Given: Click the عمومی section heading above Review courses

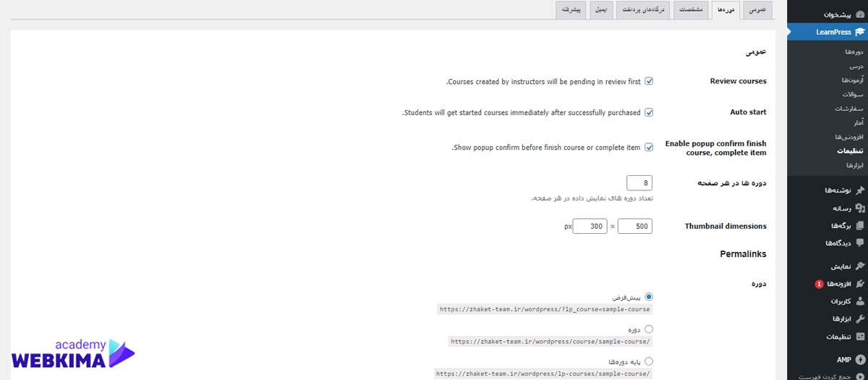Looking at the screenshot, I should pyautogui.click(x=757, y=52).
